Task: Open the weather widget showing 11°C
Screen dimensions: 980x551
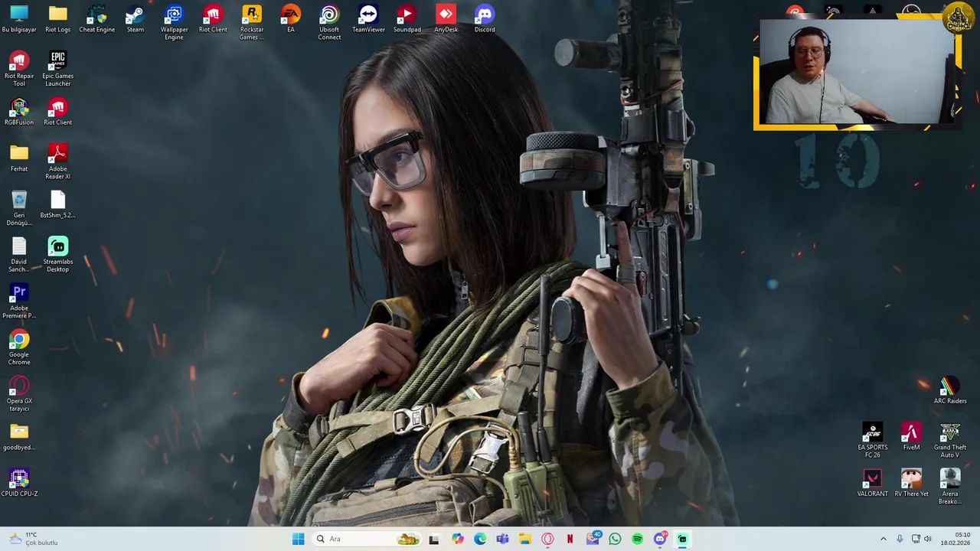Action: point(32,539)
